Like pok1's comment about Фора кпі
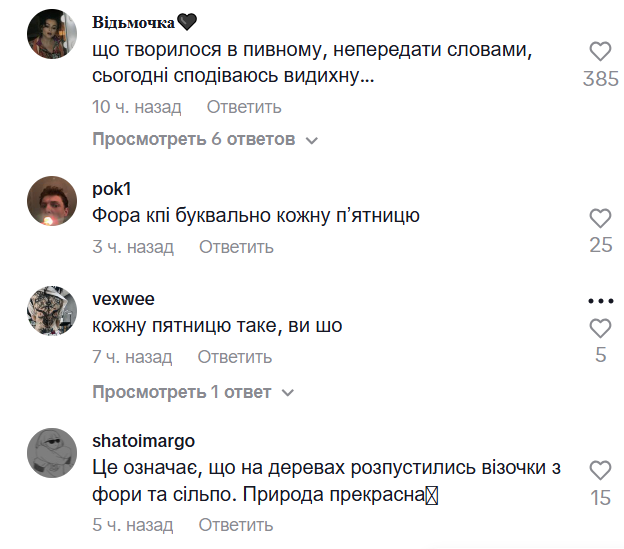 600,218
